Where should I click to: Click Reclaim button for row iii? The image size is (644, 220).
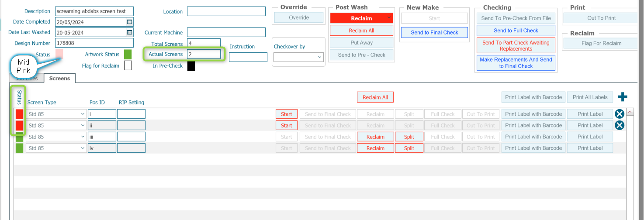(x=375, y=137)
